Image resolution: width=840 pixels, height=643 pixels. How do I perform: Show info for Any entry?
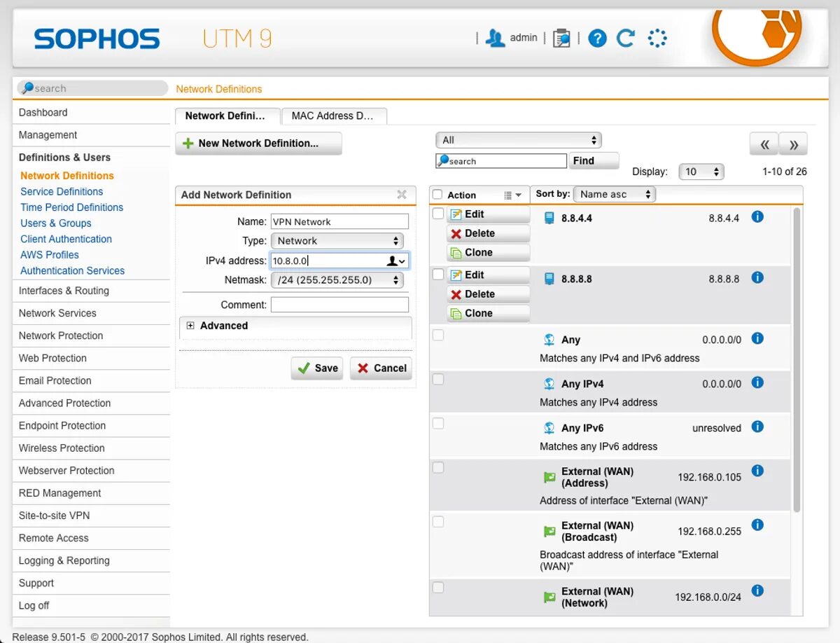[x=757, y=338]
